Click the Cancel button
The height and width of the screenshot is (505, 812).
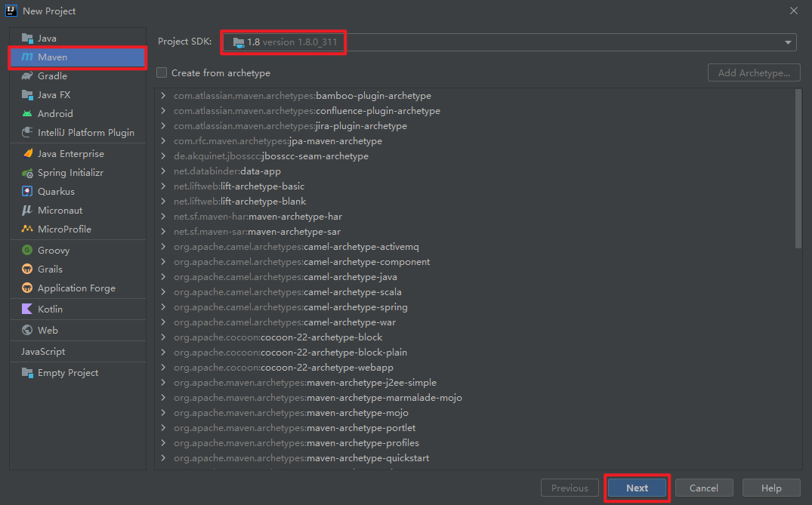coord(704,488)
